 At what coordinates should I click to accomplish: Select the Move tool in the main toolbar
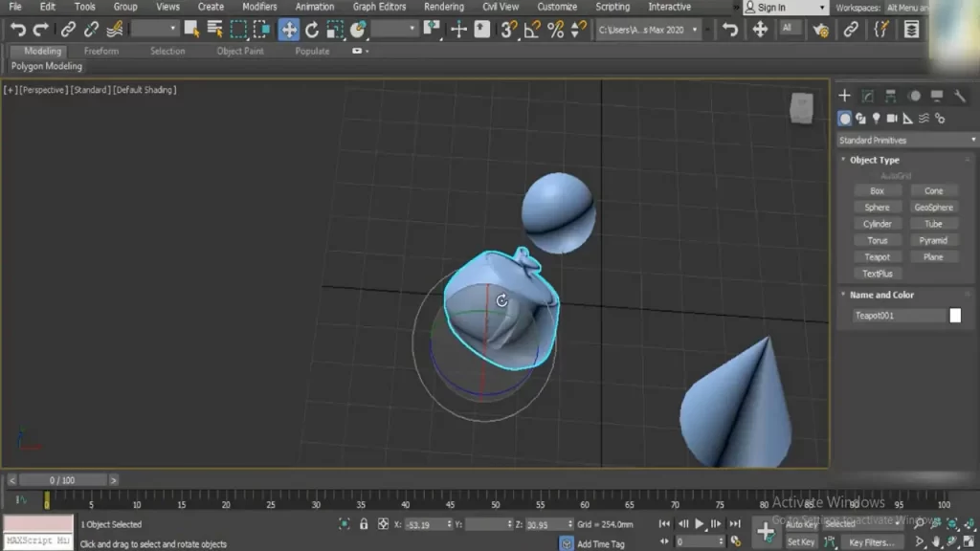pyautogui.click(x=289, y=30)
